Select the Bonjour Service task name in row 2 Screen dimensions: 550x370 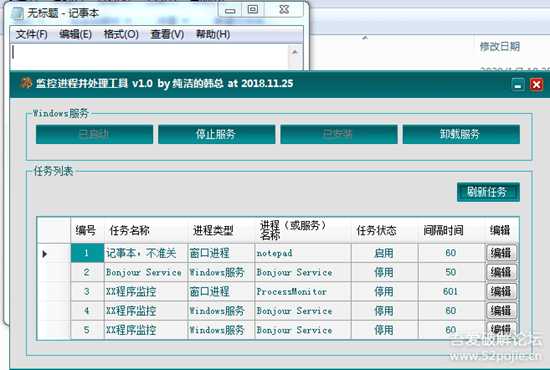tap(144, 272)
